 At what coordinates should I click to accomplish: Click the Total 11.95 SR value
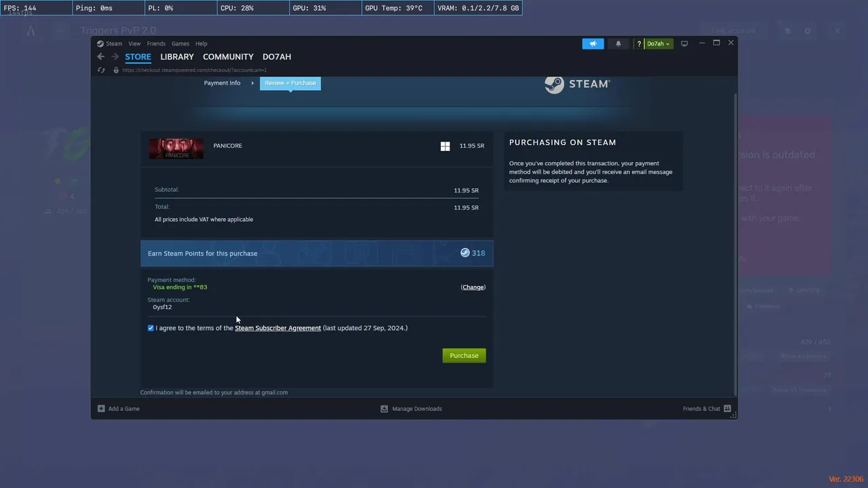(466, 207)
